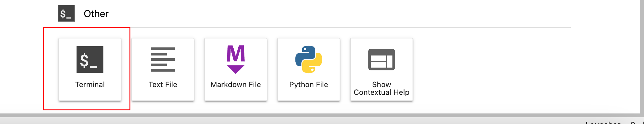Click the Text File lines icon
The width and height of the screenshot is (644, 124).
pos(163,60)
